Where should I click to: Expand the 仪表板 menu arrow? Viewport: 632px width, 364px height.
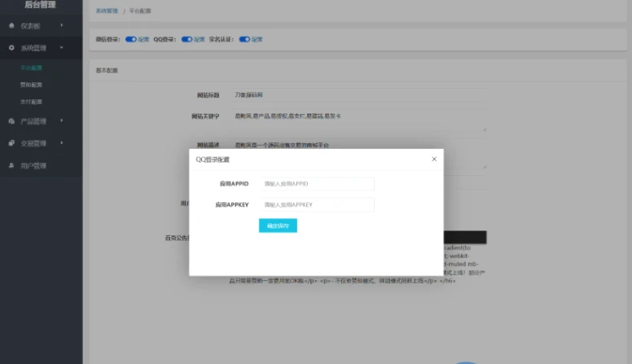62,25
